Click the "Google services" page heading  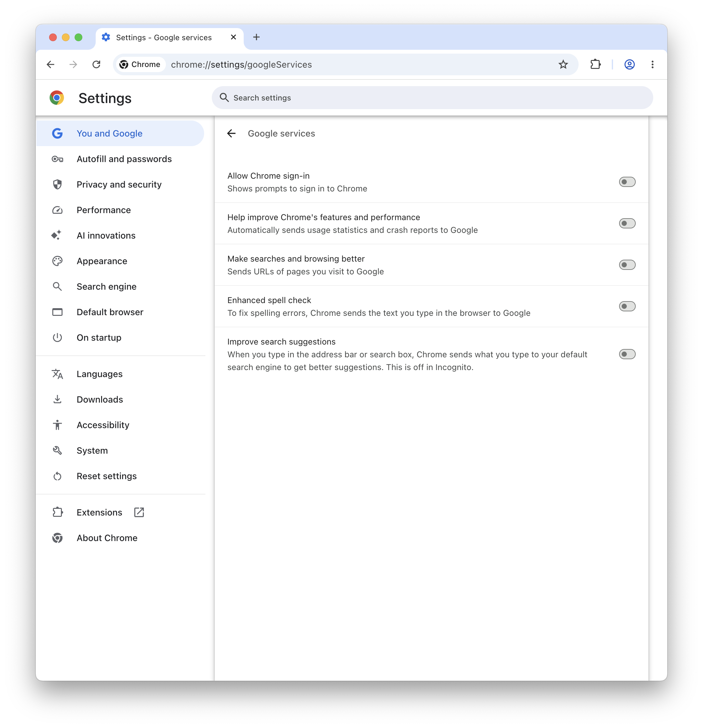281,133
